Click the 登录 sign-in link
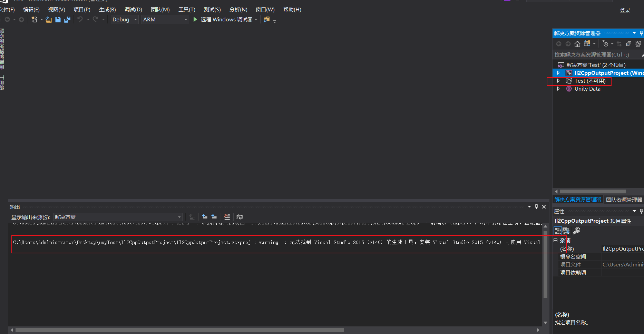644x334 pixels. (x=625, y=10)
